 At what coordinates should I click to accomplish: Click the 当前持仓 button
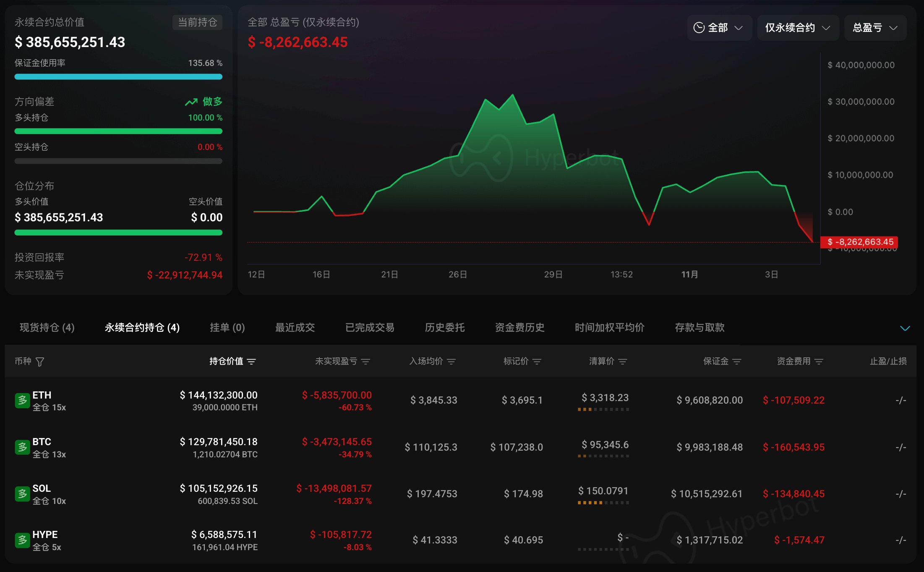[x=197, y=22]
